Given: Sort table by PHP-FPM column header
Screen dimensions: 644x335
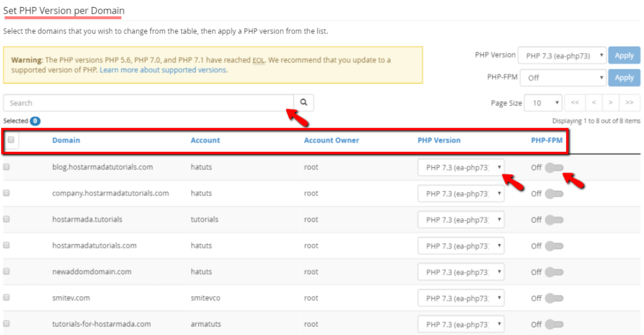Looking at the screenshot, I should 547,140.
